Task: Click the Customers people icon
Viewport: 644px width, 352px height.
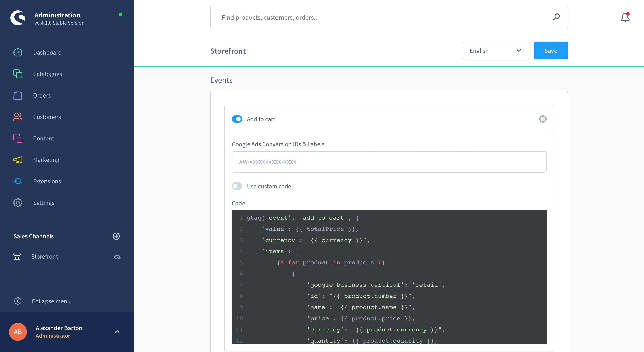Action: click(x=18, y=117)
